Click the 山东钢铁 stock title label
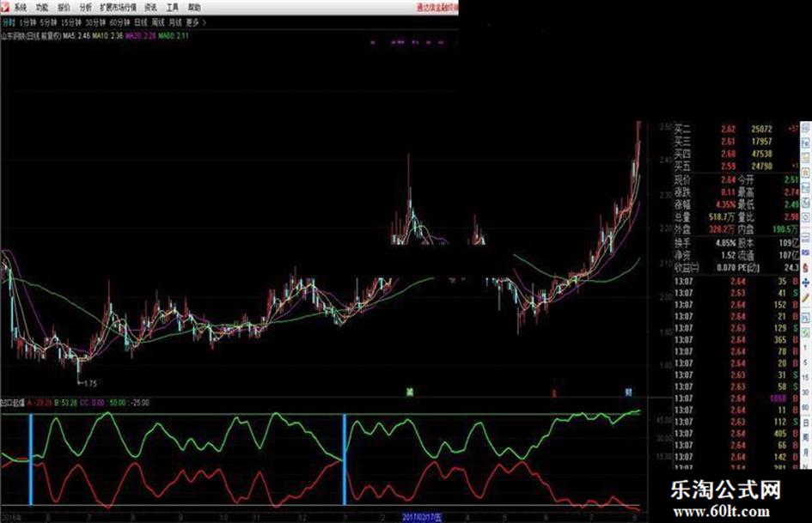This screenshot has height=523, width=812. 31,36
